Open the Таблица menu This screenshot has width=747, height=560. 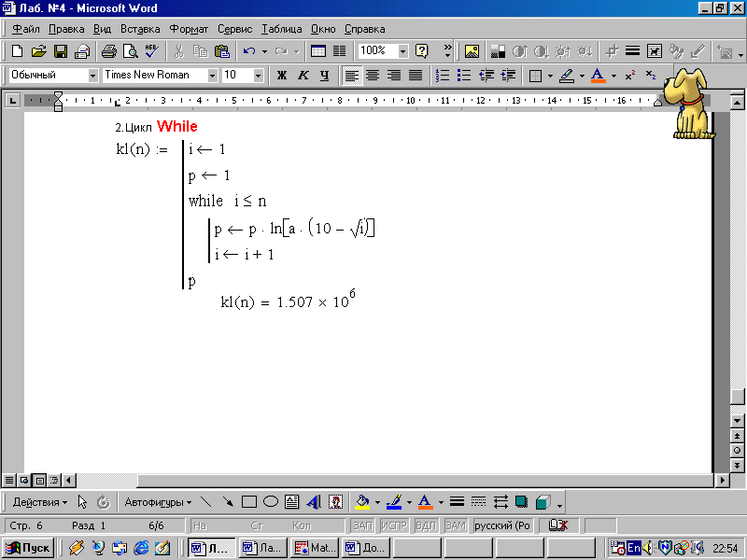(x=282, y=29)
